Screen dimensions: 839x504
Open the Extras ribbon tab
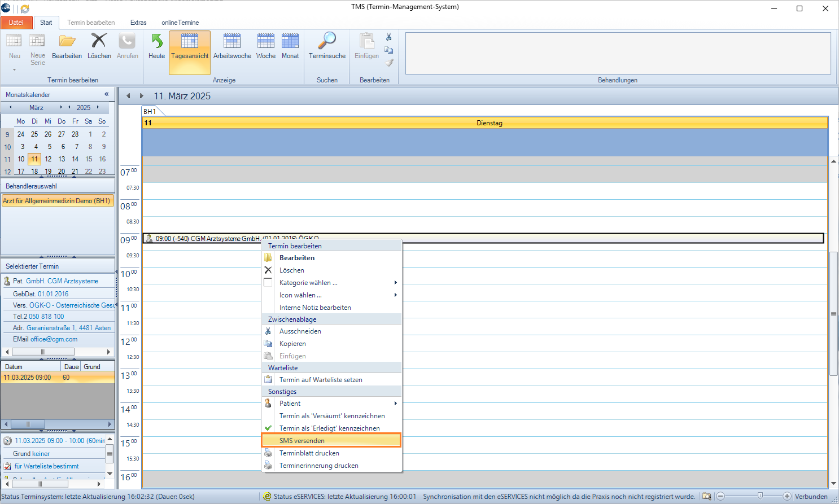click(138, 23)
